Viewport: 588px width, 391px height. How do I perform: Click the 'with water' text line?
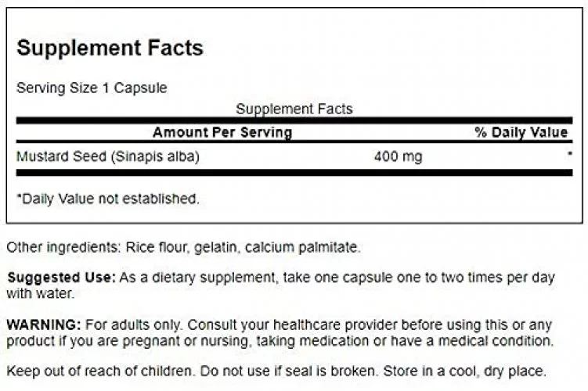[x=41, y=293]
